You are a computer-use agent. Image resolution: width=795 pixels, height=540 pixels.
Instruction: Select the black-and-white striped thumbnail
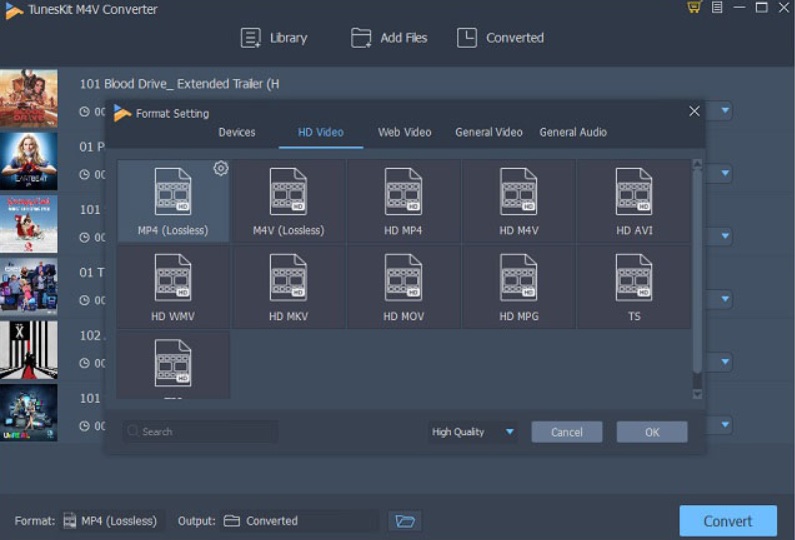[x=29, y=350]
